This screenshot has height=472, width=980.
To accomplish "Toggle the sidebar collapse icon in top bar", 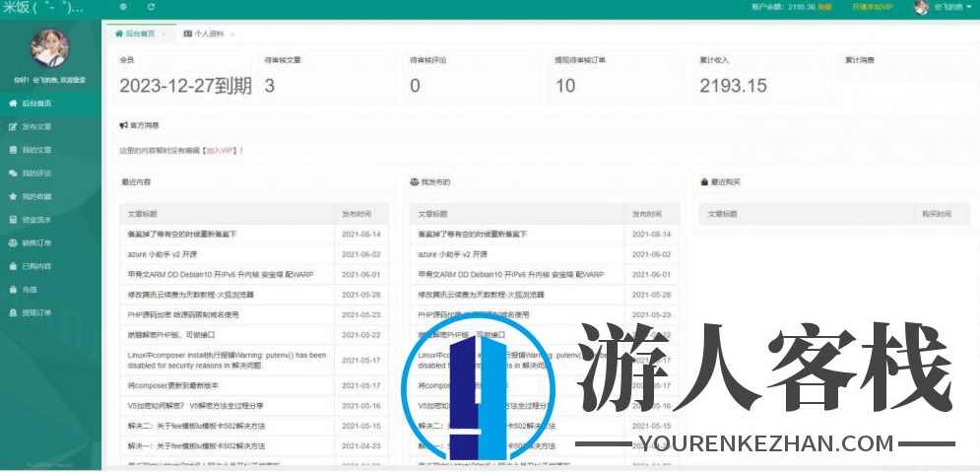I will click(x=123, y=7).
